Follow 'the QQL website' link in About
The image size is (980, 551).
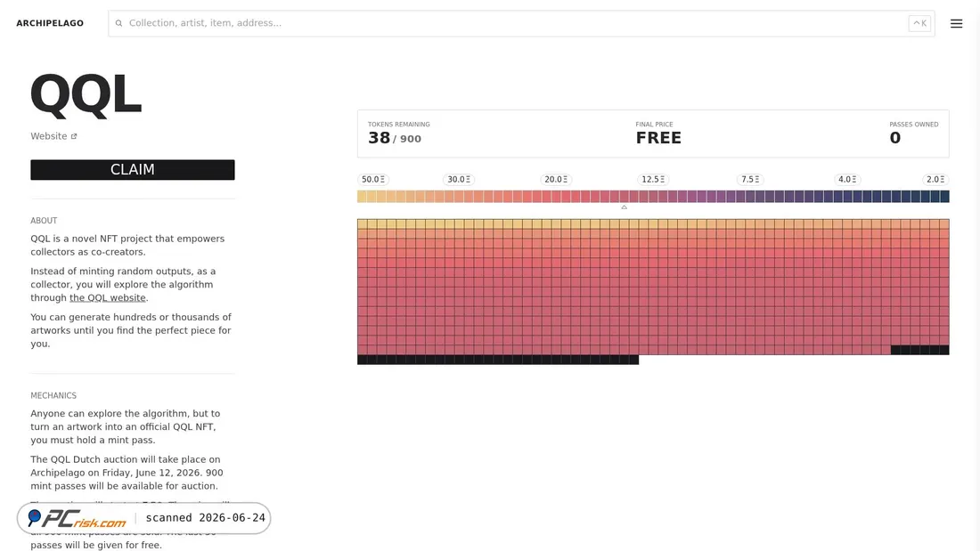pos(108,297)
